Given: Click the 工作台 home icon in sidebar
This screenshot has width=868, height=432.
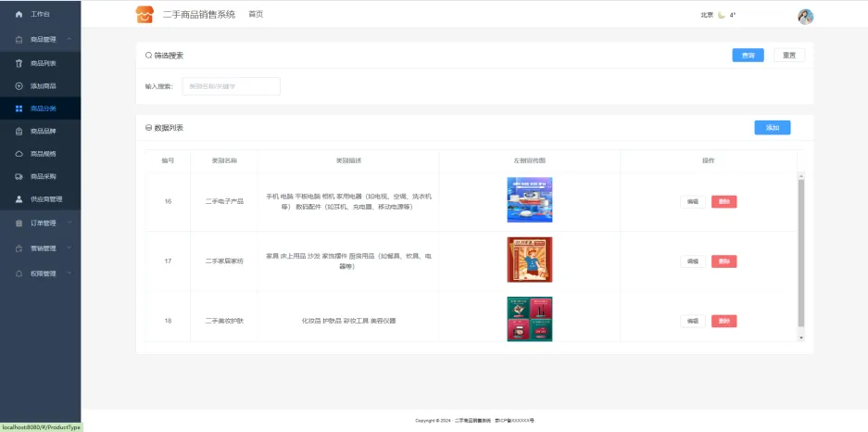Looking at the screenshot, I should (x=19, y=15).
